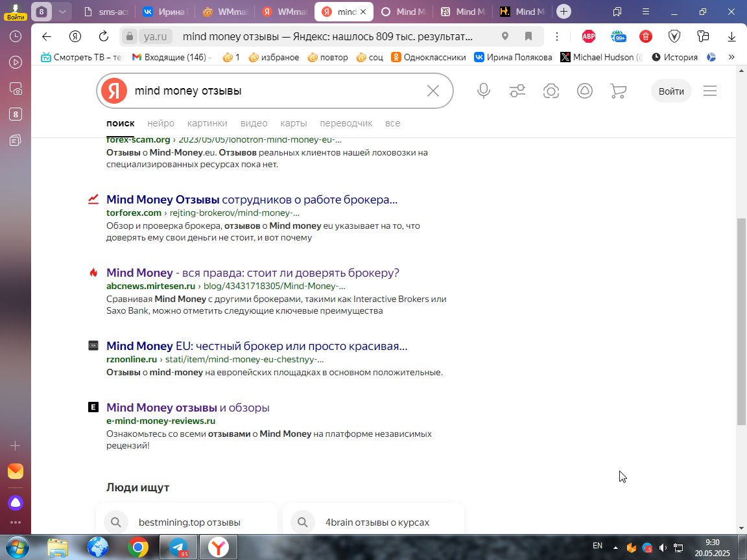
Task: Click the screenshot camera icon in sidebar
Action: 16,89
